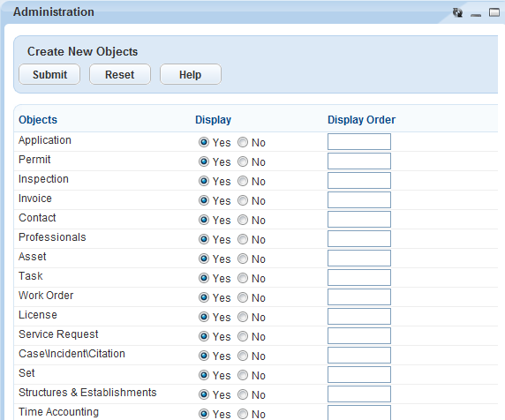Select No for Work Order display

click(x=243, y=297)
